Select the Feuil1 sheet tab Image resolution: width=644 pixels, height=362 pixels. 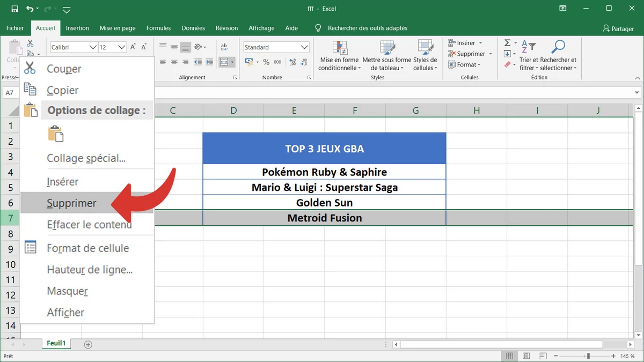[x=56, y=344]
